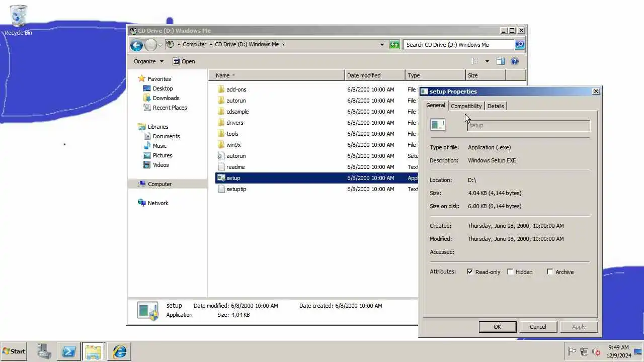This screenshot has height=362, width=644.
Task: Open the Organize dropdown menu
Action: coord(148,61)
